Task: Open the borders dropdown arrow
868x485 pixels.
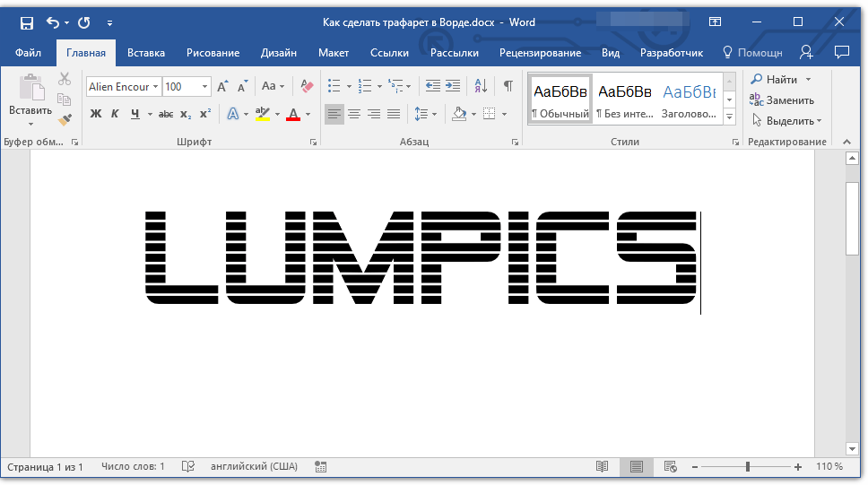Action: click(504, 115)
